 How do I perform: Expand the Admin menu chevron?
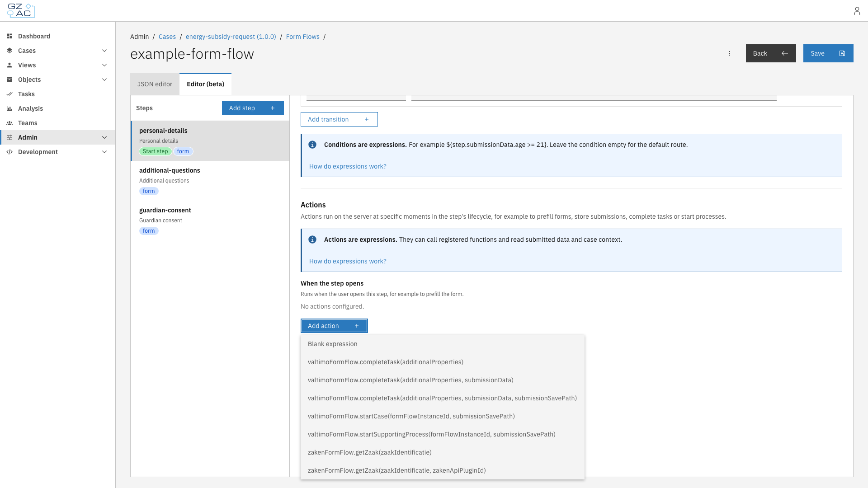pos(104,137)
